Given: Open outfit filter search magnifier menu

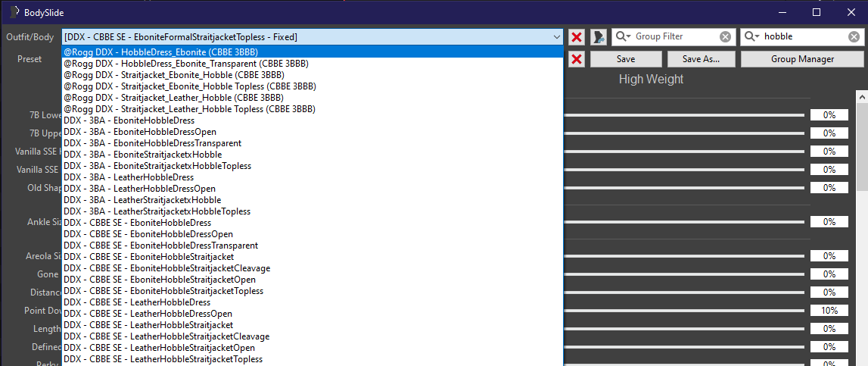Looking at the screenshot, I should [x=752, y=36].
